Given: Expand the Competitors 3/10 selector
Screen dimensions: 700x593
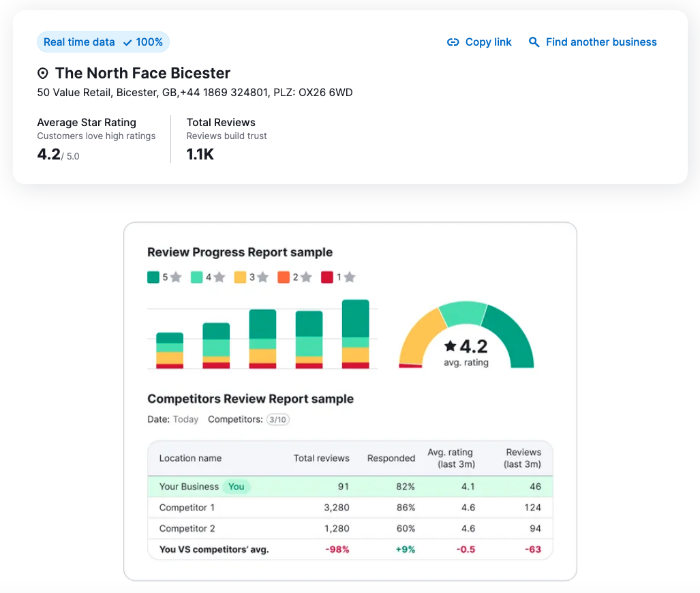Looking at the screenshot, I should pos(278,420).
